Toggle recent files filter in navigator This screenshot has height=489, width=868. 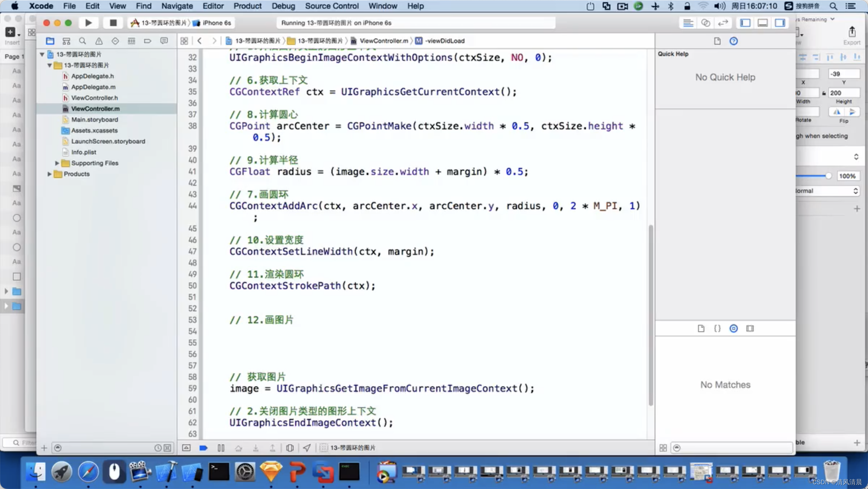[158, 448]
